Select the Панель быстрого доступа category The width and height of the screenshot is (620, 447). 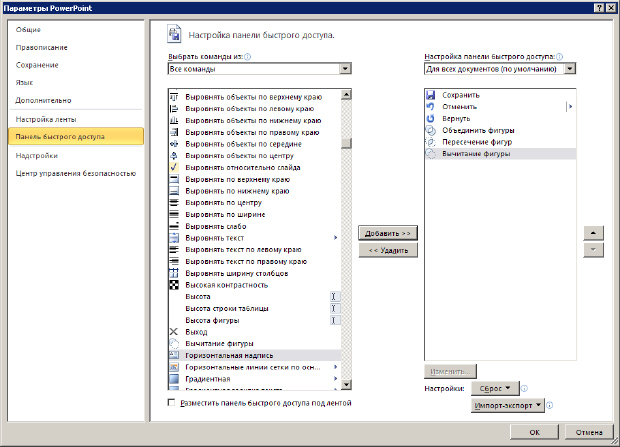pyautogui.click(x=76, y=136)
